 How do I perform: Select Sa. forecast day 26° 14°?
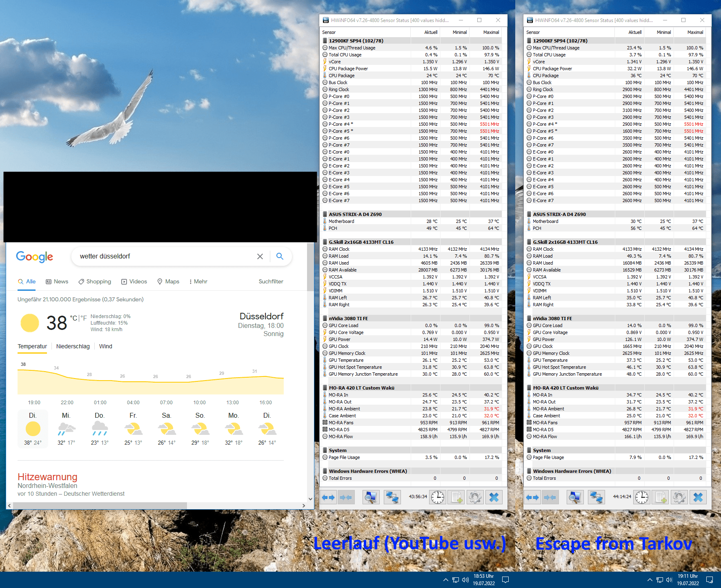pos(167,429)
